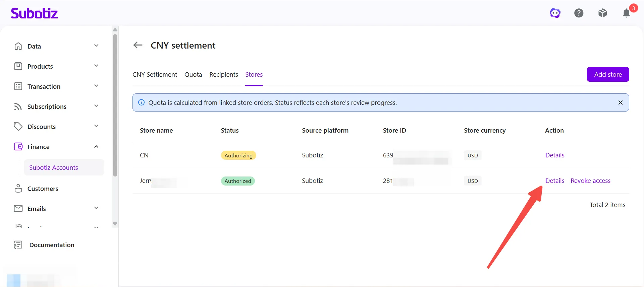Image resolution: width=644 pixels, height=287 pixels.
Task: Click the Products icon in sidebar
Action: pos(18,66)
